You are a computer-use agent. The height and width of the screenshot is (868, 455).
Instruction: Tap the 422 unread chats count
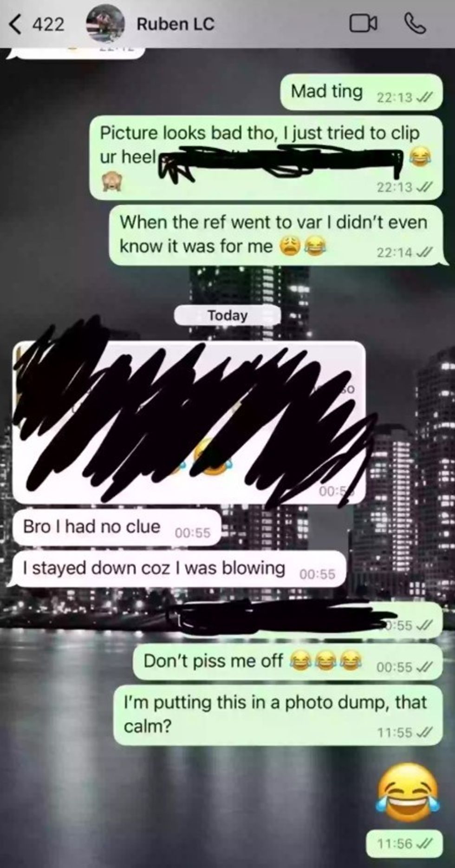(48, 24)
